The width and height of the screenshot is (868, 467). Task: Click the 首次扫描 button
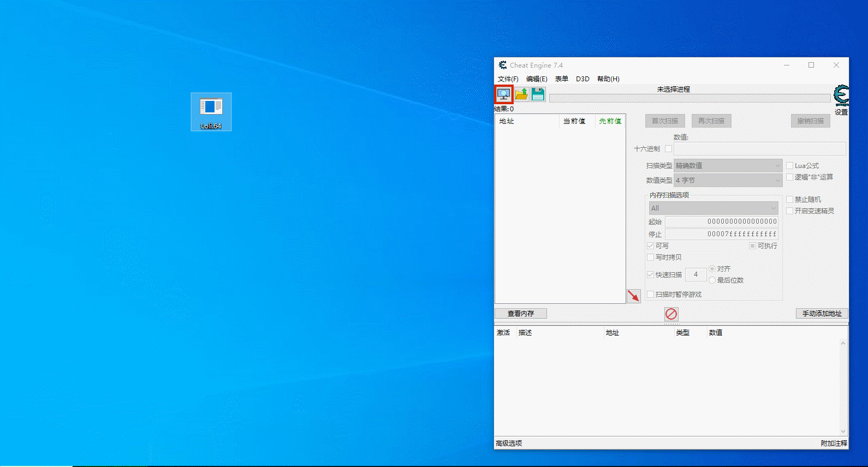click(665, 121)
